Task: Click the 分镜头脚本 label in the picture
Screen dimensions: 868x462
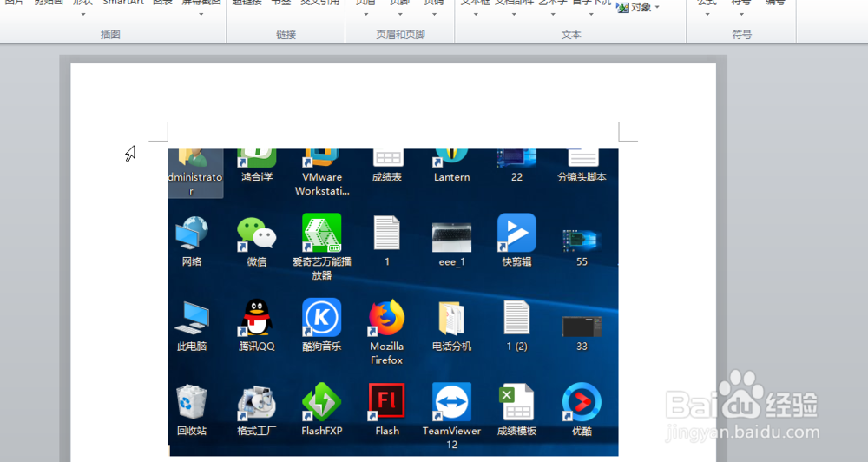Action: tap(582, 177)
